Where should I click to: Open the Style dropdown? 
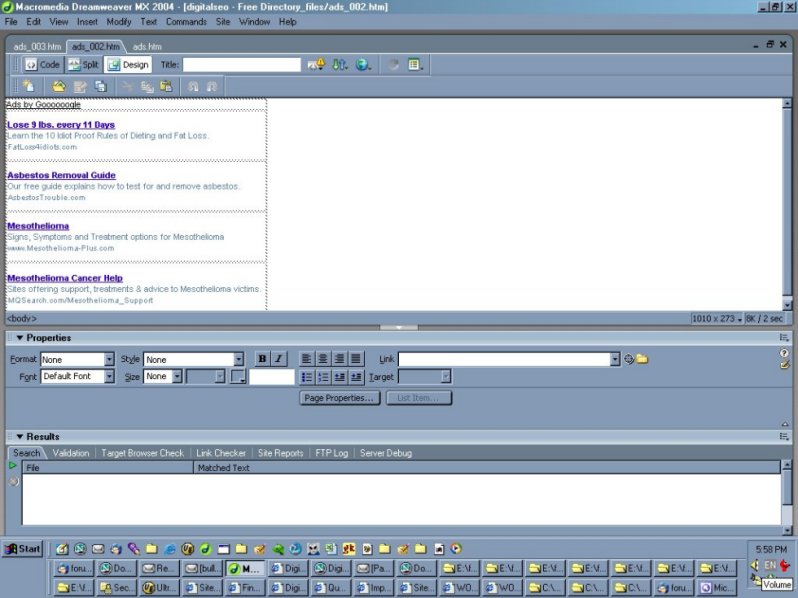[x=194, y=359]
